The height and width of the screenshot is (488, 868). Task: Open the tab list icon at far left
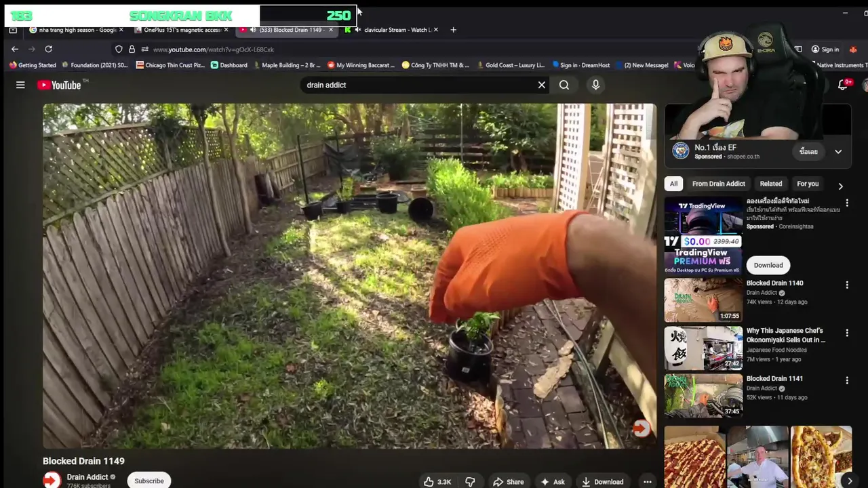13,30
